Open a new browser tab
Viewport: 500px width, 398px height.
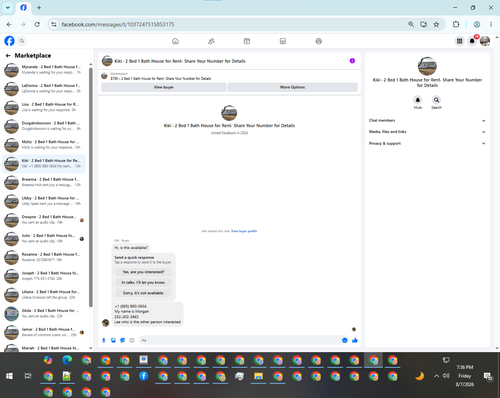(39, 7)
